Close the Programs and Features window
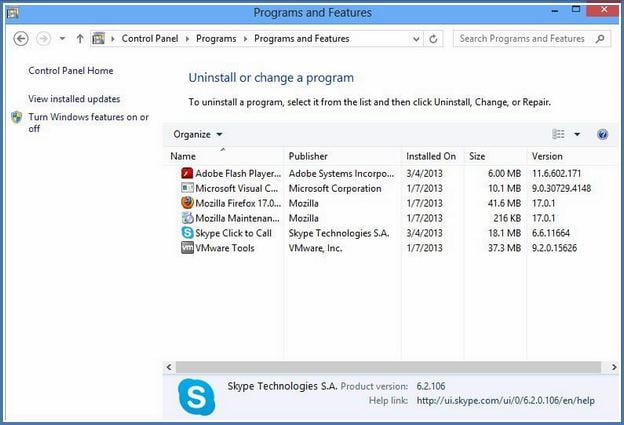Image resolution: width=624 pixels, height=425 pixels. point(604,10)
